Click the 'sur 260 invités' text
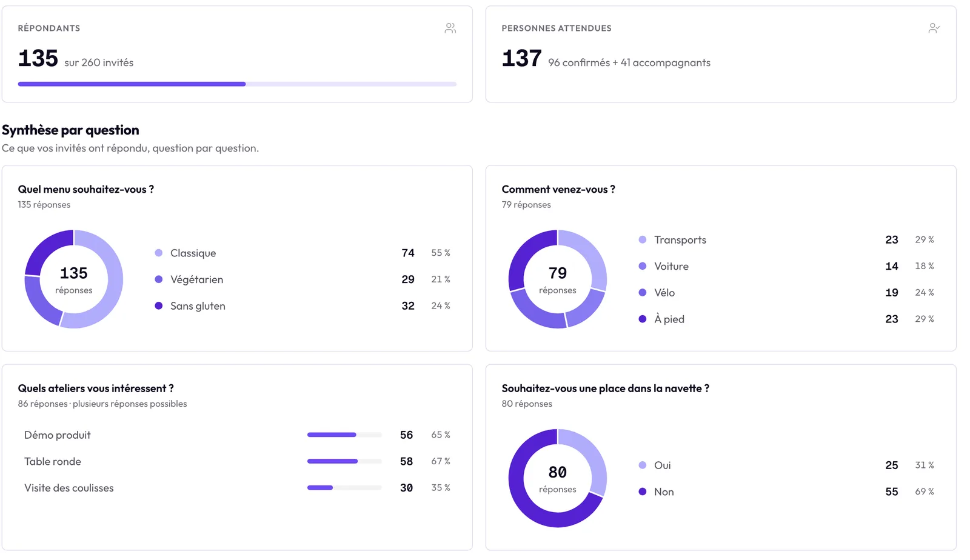 99,62
